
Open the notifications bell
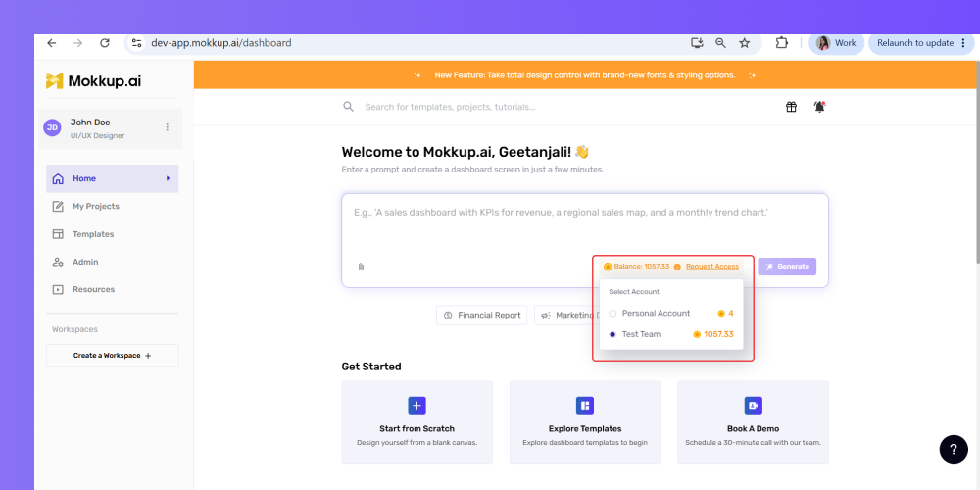tap(819, 107)
